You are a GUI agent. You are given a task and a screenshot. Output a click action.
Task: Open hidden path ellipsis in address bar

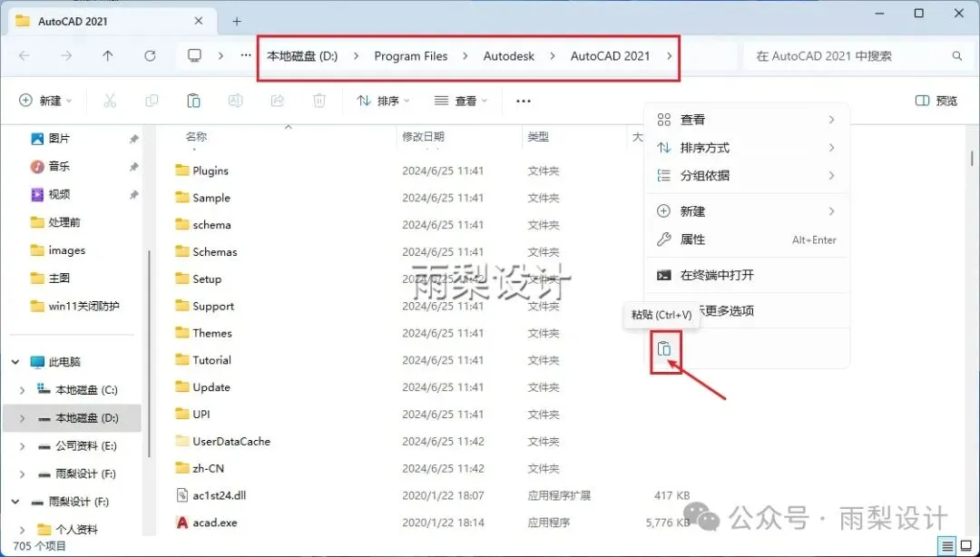click(x=246, y=56)
